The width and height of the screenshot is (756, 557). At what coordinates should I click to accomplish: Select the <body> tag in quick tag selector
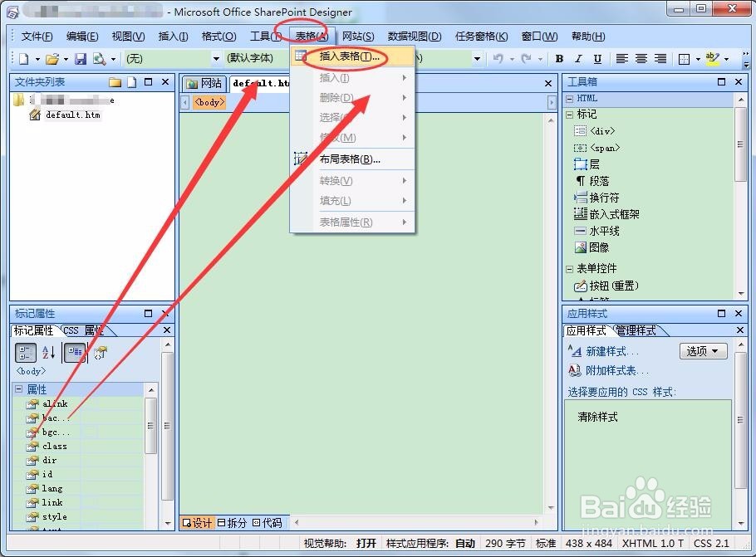209,102
